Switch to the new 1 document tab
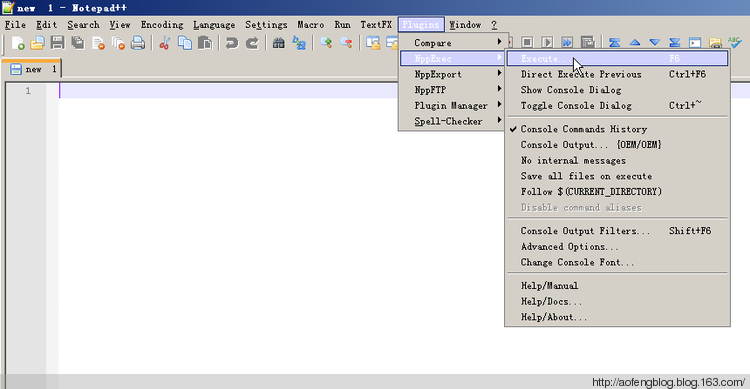Viewport: 750px width, 389px height. point(32,69)
